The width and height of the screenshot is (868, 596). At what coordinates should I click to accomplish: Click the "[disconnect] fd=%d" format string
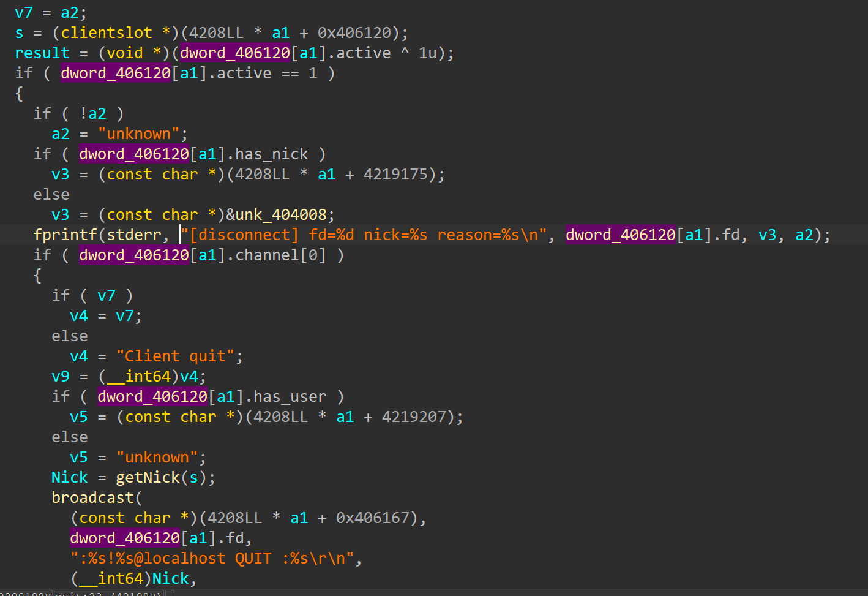coord(364,235)
